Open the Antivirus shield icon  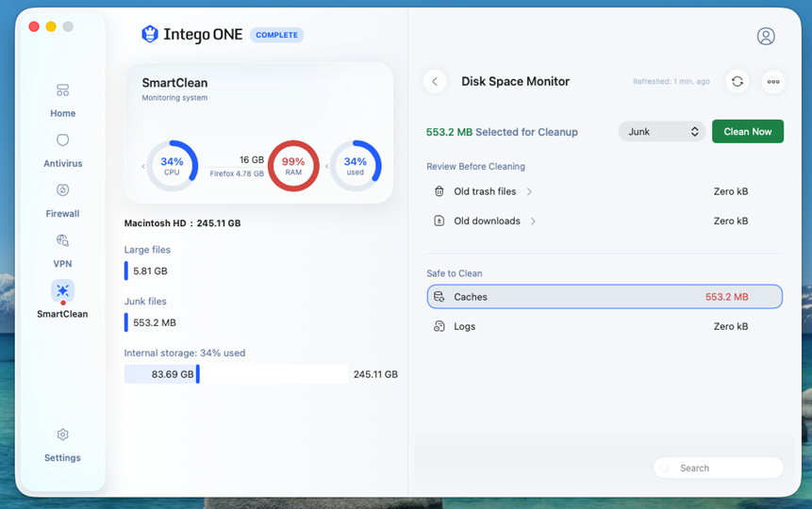point(62,140)
